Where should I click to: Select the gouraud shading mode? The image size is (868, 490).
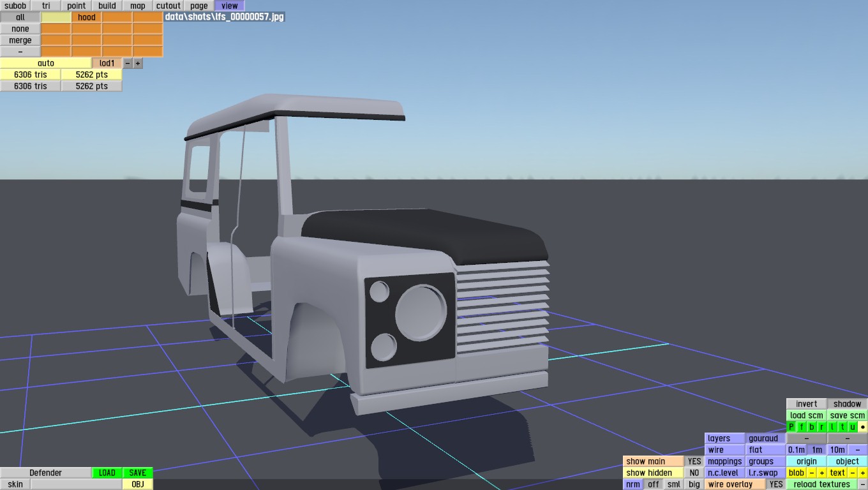point(766,438)
